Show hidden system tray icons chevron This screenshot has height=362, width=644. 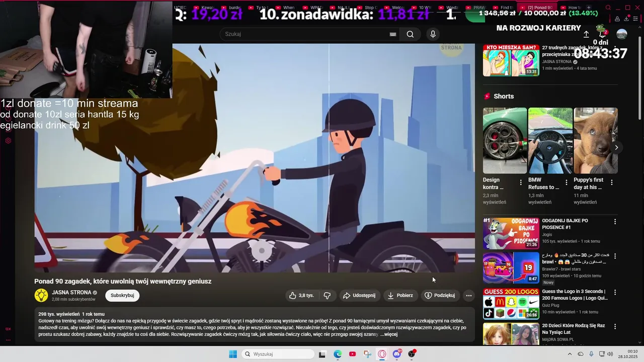point(570,354)
